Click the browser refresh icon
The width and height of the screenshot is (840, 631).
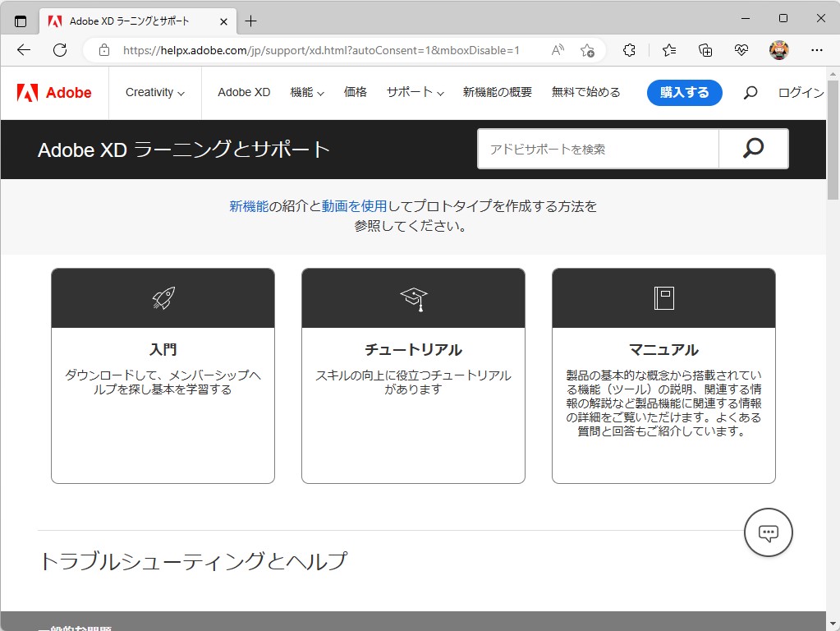[x=59, y=50]
